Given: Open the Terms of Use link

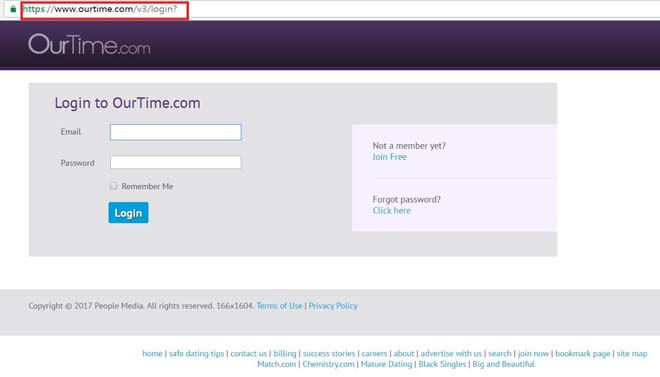Looking at the screenshot, I should point(279,306).
